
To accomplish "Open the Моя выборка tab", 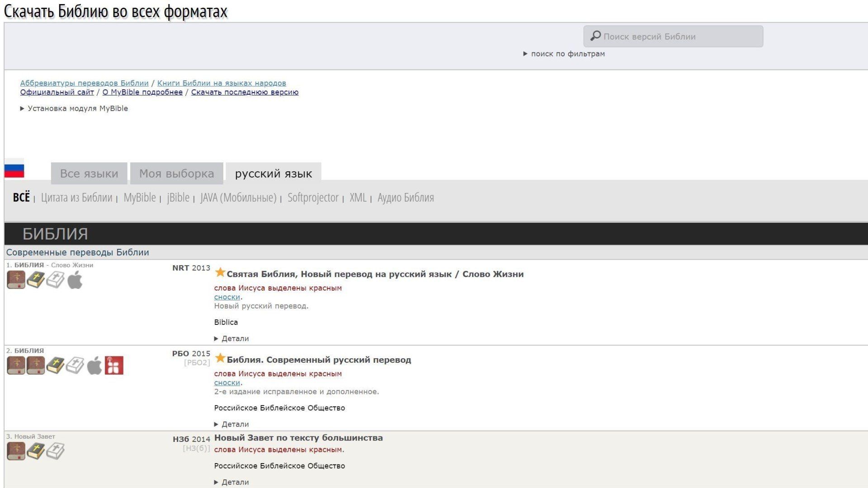I will tap(177, 174).
